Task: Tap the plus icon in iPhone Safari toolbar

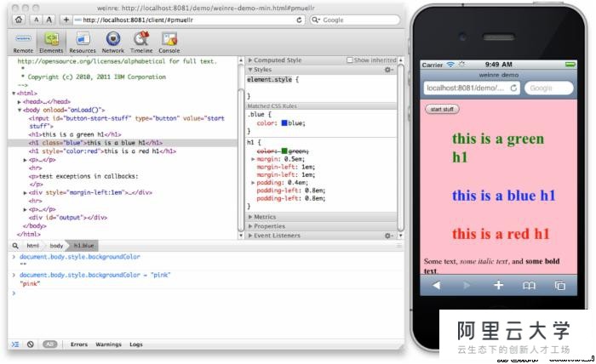Action: (x=498, y=285)
